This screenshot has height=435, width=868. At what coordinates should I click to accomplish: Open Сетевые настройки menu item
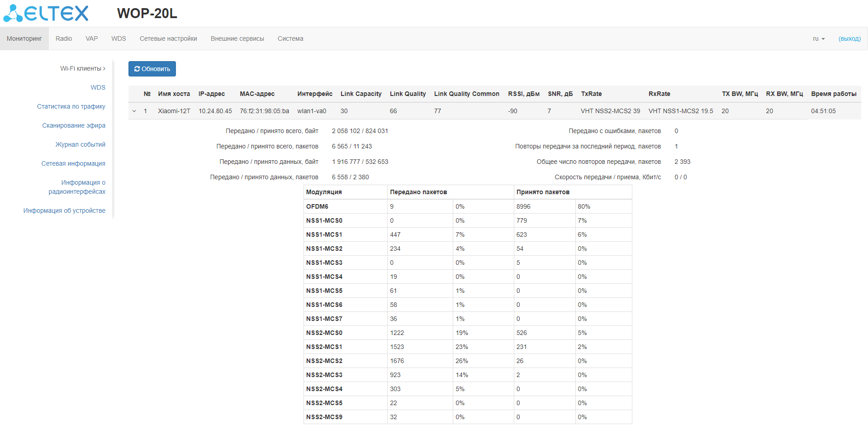168,39
